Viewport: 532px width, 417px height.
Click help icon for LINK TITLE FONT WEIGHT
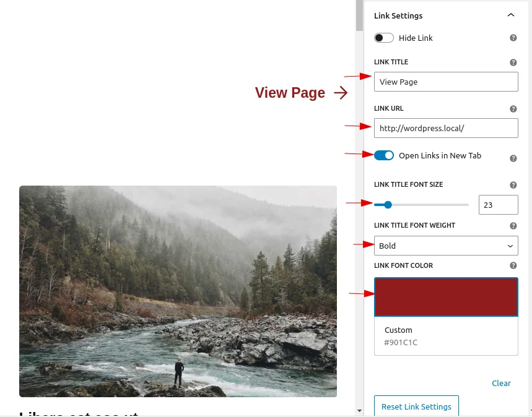(x=513, y=226)
